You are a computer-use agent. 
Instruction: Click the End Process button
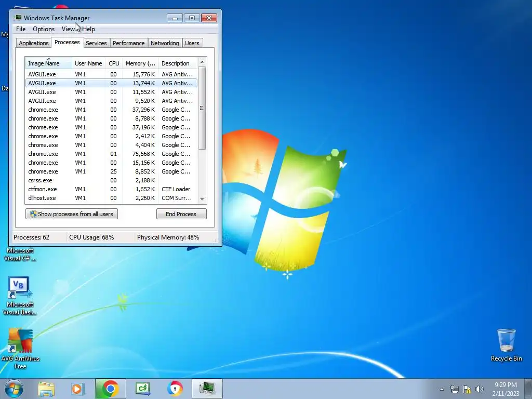(181, 214)
